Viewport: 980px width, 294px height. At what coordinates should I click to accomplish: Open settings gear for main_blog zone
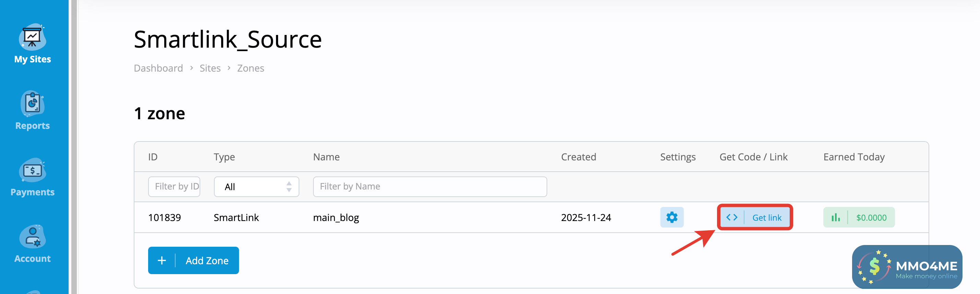pos(671,217)
